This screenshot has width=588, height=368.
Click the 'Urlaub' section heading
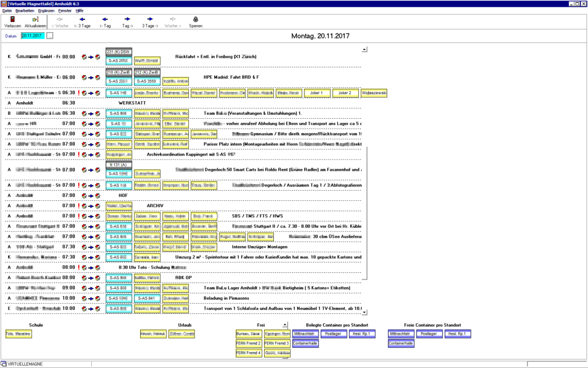[x=185, y=326]
